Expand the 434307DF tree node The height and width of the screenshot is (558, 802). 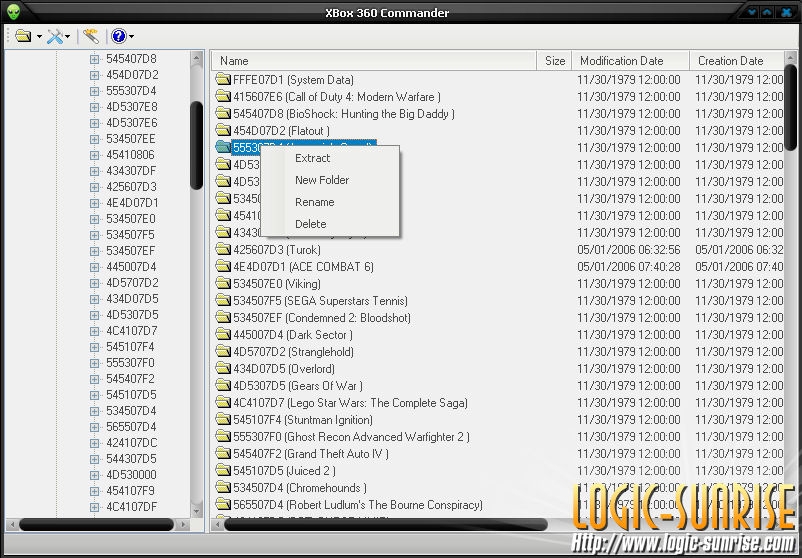[x=94, y=171]
